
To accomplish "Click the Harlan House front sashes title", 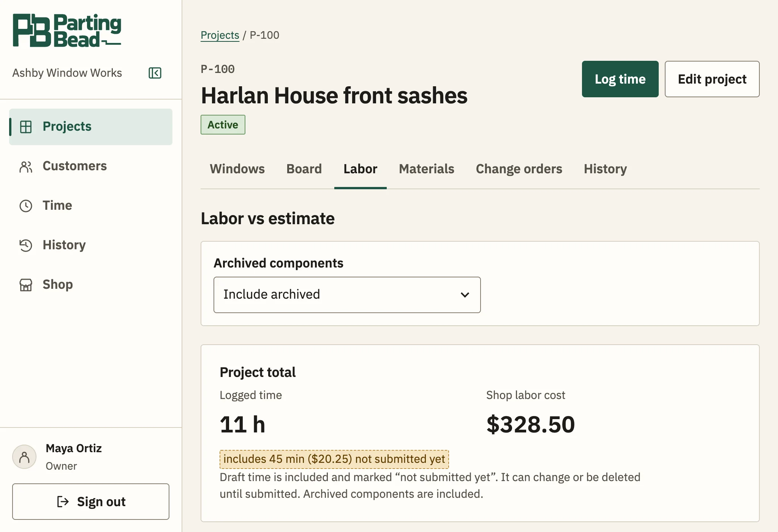I will (334, 95).
